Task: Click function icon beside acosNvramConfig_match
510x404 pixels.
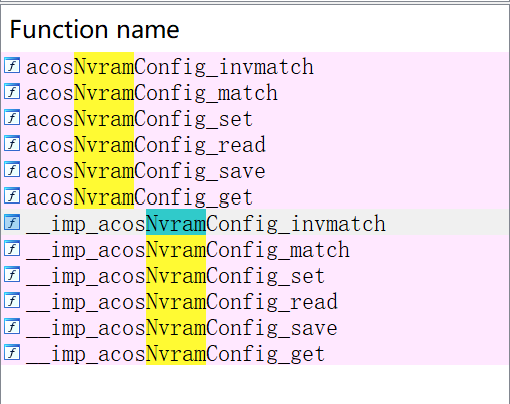Action: [x=12, y=92]
